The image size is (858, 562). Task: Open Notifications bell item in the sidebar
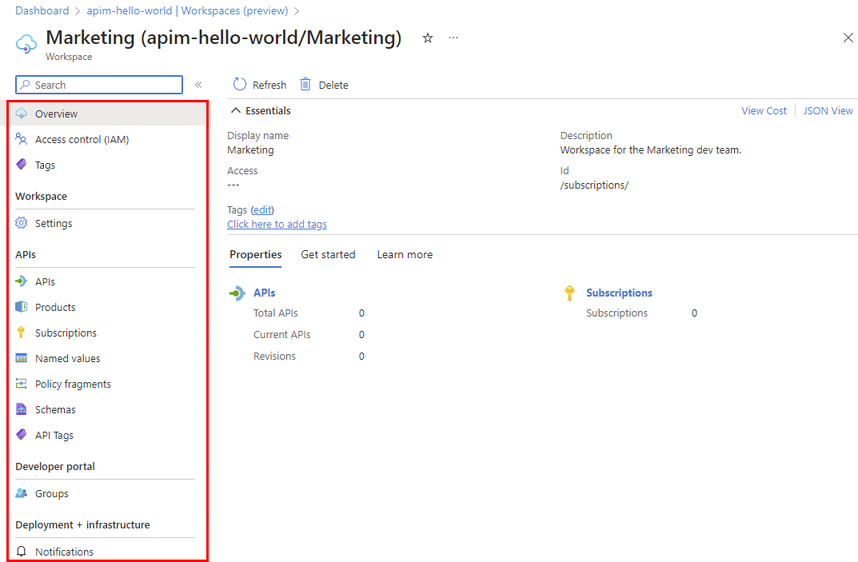click(x=64, y=552)
